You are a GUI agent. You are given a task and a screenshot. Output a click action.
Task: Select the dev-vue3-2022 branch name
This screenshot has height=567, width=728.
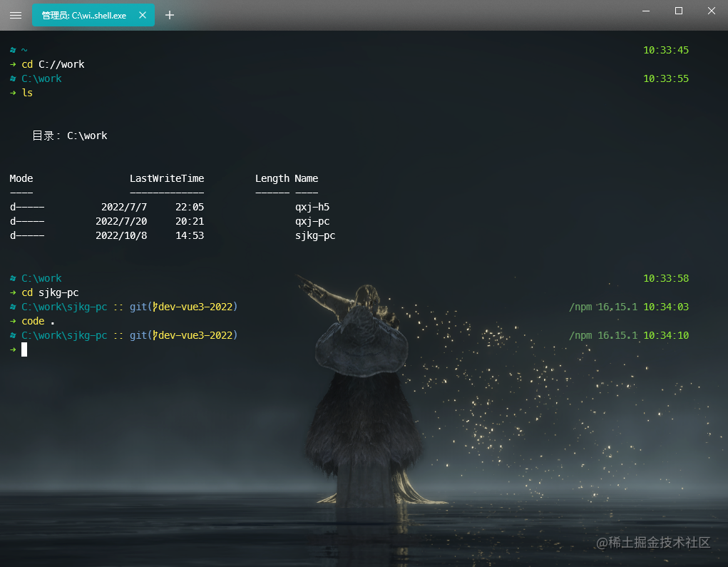point(196,307)
